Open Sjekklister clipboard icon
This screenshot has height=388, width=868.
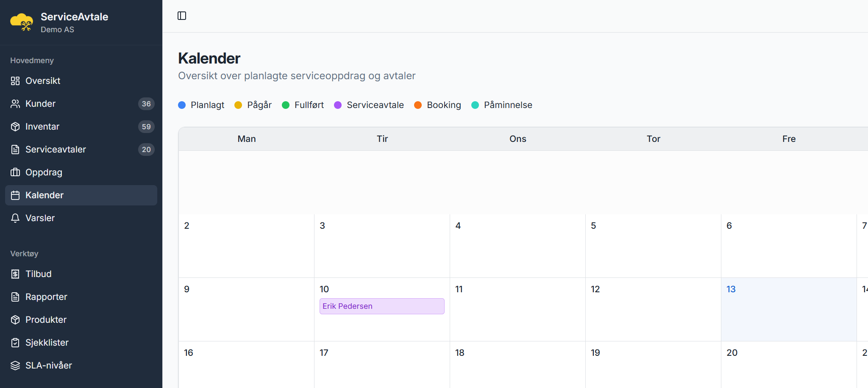tap(15, 343)
